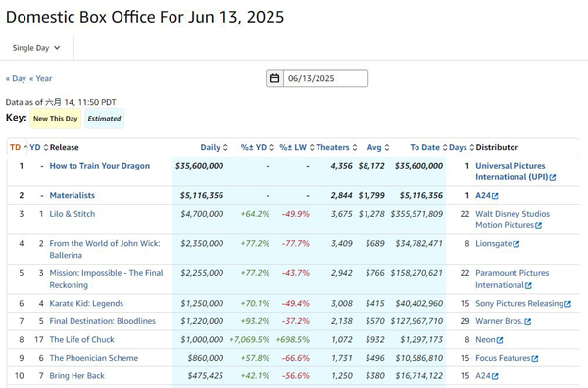
Task: Open external link icon beside Lionsgate
Action: (x=516, y=244)
